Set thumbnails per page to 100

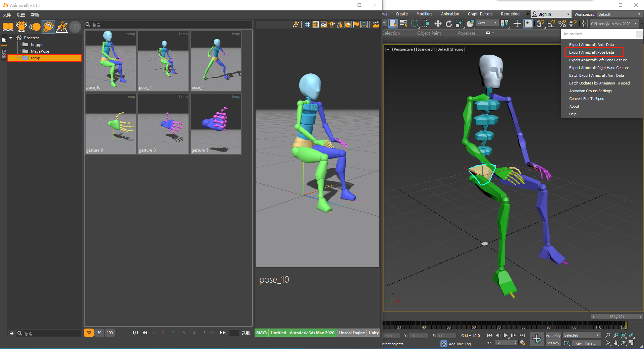(110, 333)
